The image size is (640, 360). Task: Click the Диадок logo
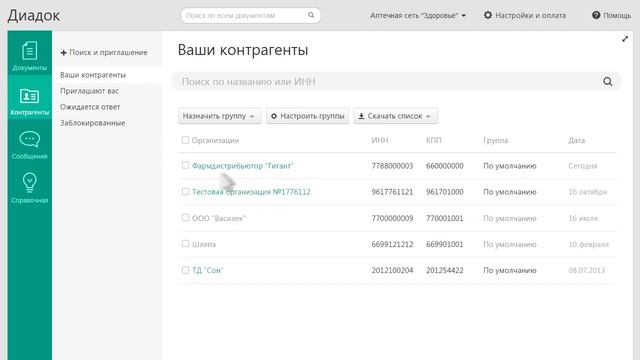(33, 16)
